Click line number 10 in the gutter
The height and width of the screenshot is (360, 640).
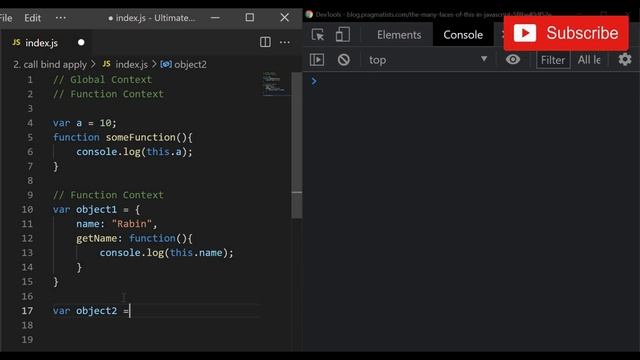tap(27, 210)
